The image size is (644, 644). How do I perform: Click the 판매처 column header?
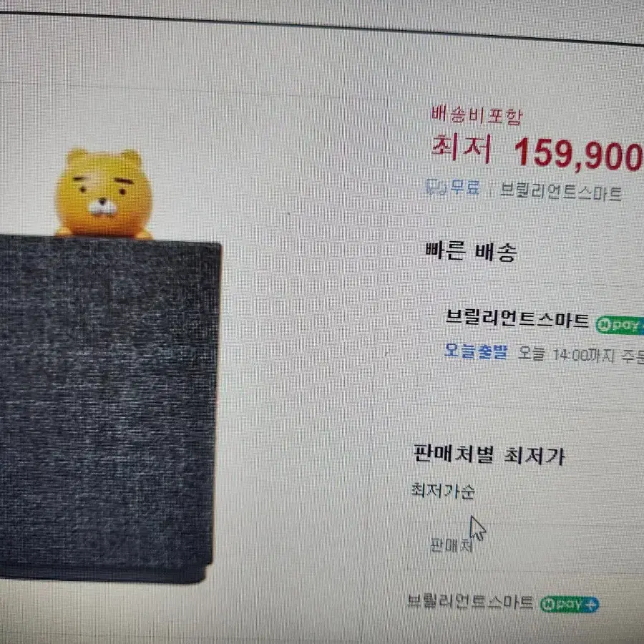(451, 545)
